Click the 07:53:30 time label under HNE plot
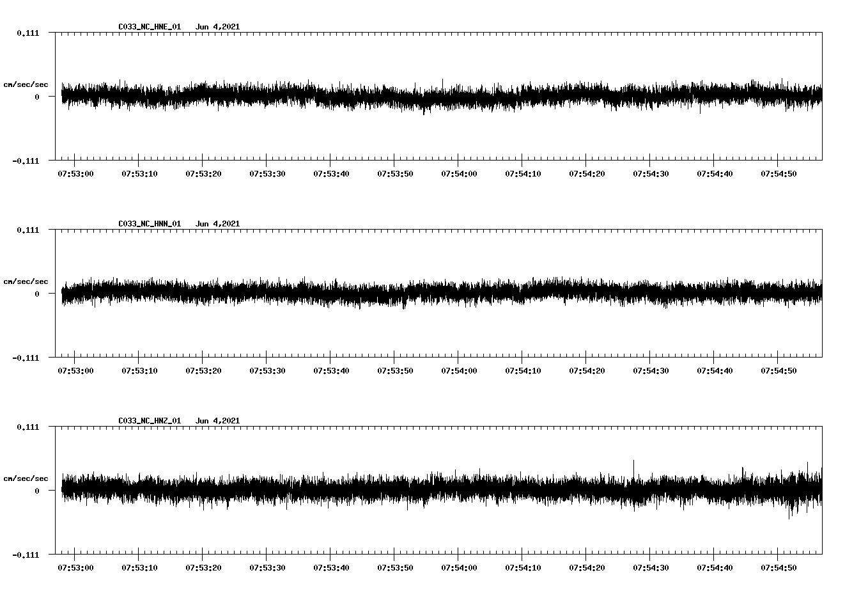Screen dimensions: 868x591 point(267,173)
